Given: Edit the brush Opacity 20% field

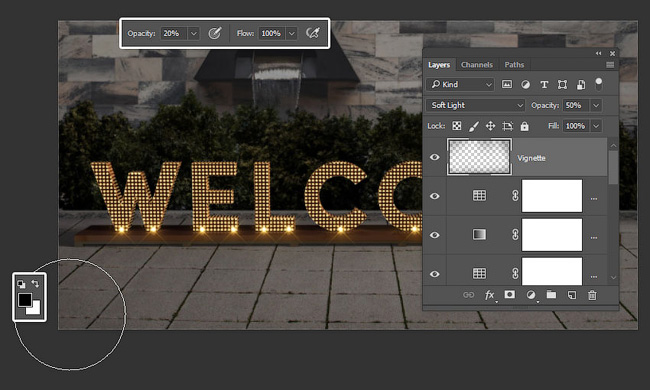Looking at the screenshot, I should tap(174, 33).
